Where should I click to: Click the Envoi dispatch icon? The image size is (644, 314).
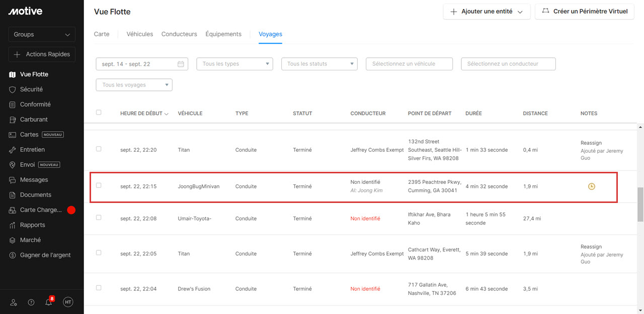coord(13,165)
